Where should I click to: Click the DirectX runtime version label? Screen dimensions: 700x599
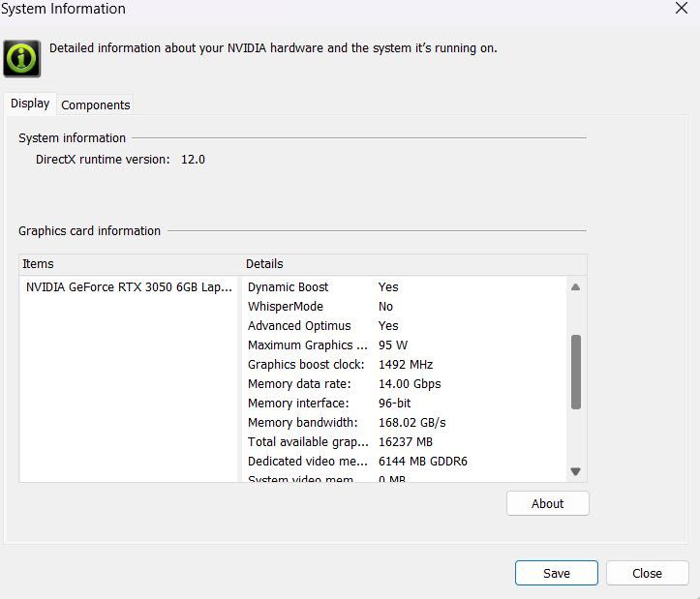point(103,160)
